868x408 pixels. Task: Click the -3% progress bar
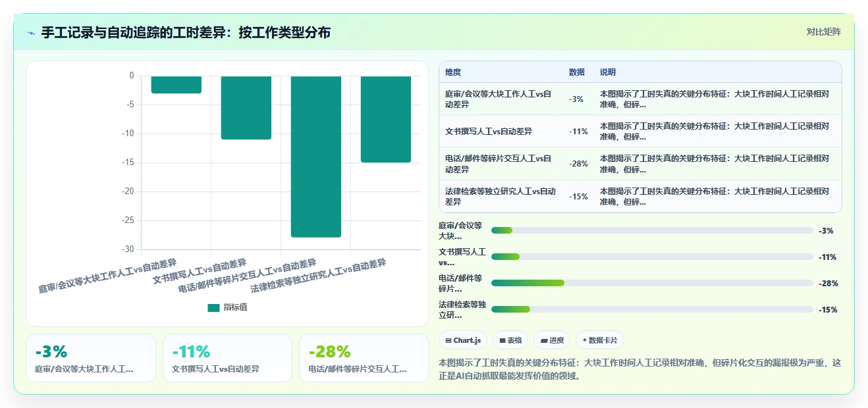point(652,230)
